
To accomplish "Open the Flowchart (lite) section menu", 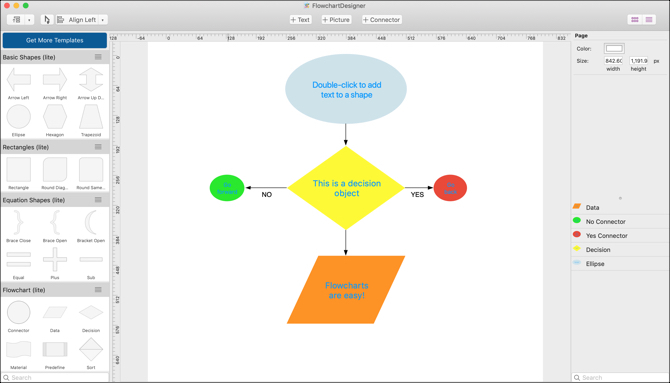I will (x=98, y=290).
